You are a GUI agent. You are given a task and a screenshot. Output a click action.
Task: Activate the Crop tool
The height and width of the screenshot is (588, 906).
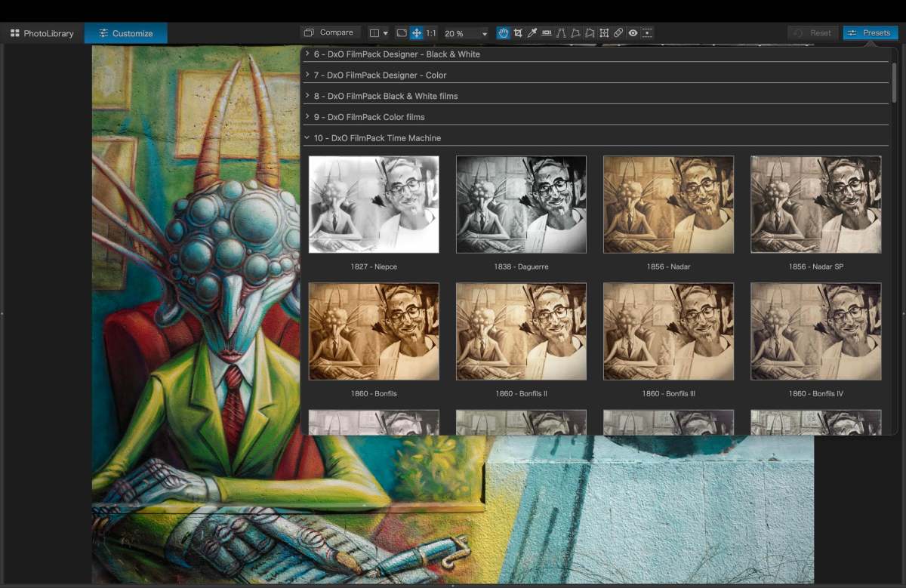(x=517, y=32)
